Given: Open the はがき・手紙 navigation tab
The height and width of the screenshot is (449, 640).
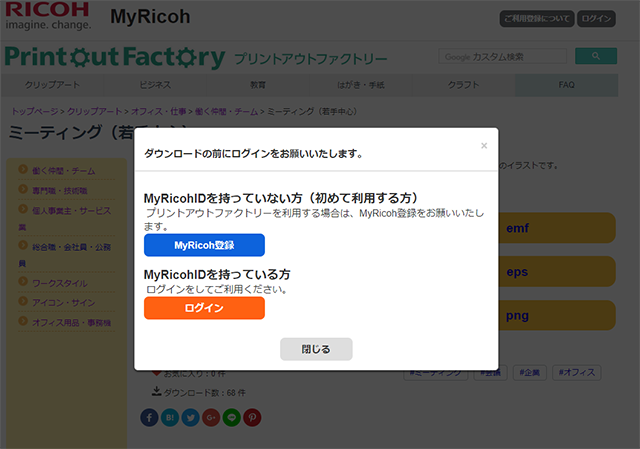Looking at the screenshot, I should tap(361, 85).
